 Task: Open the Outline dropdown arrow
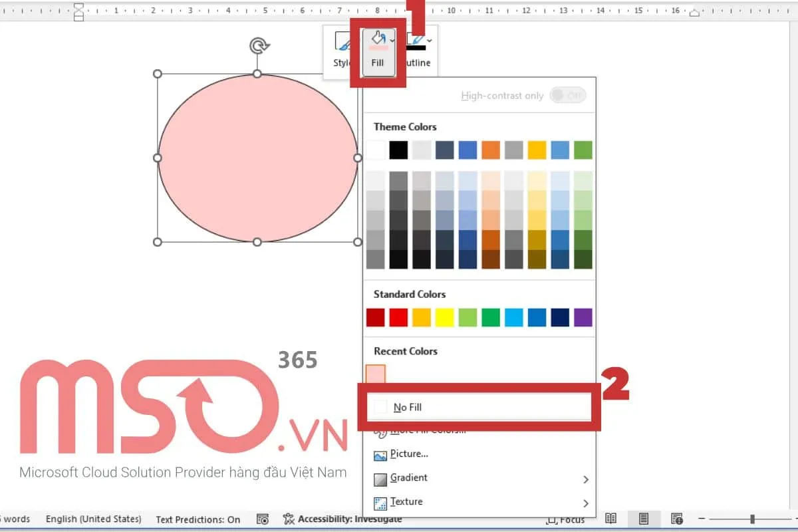[430, 41]
